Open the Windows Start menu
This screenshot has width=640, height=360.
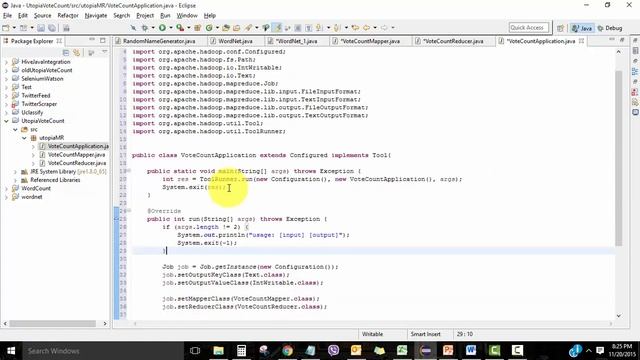tap(11, 351)
